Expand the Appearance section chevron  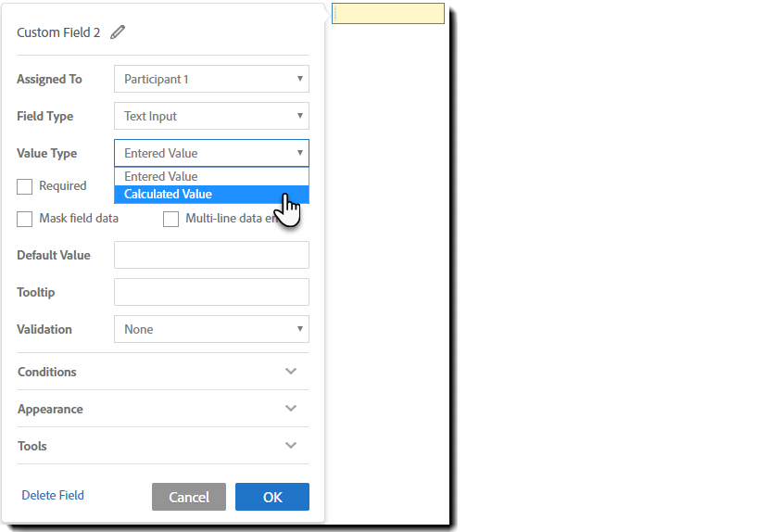coord(291,409)
